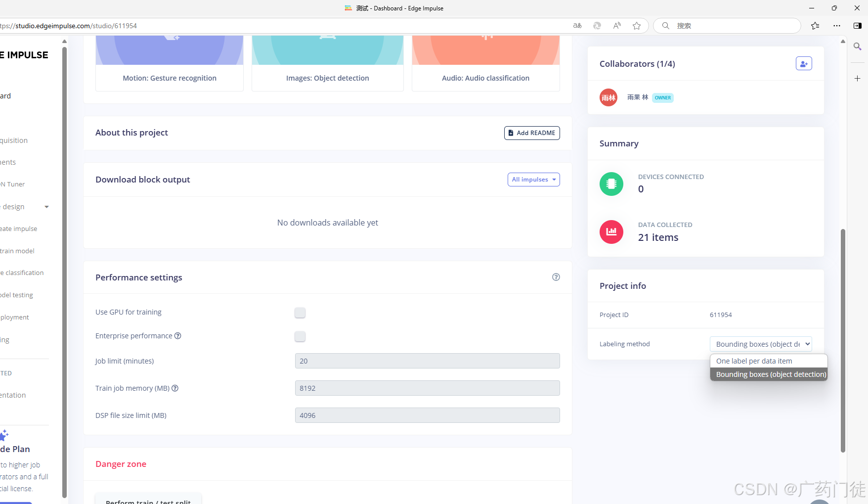Screen dimensions: 868x504
Task: Click the green devices connected chip icon
Action: tap(611, 184)
